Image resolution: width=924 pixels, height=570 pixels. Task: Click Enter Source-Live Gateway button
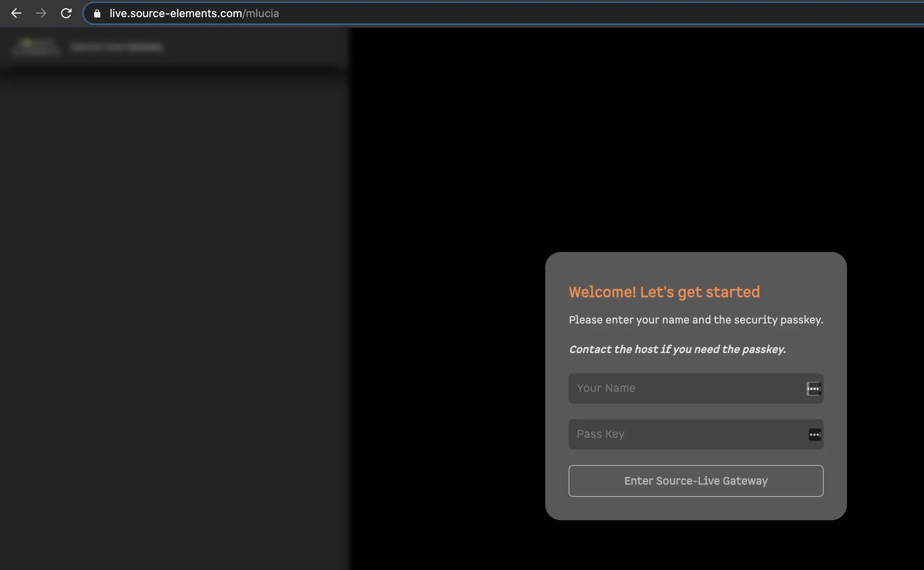(696, 481)
